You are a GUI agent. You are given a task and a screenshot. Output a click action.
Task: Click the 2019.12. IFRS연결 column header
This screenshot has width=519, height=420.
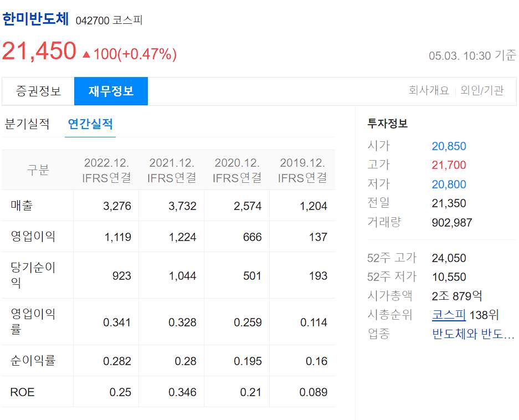302,170
